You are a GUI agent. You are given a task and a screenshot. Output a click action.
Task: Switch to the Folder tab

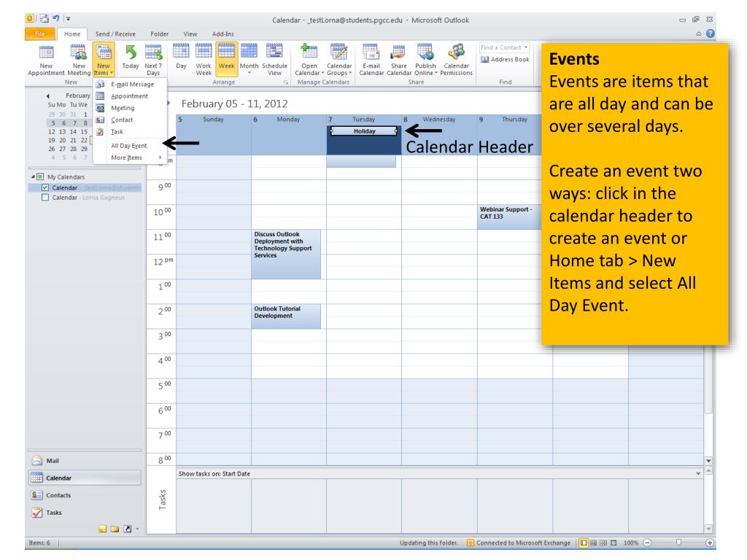160,34
